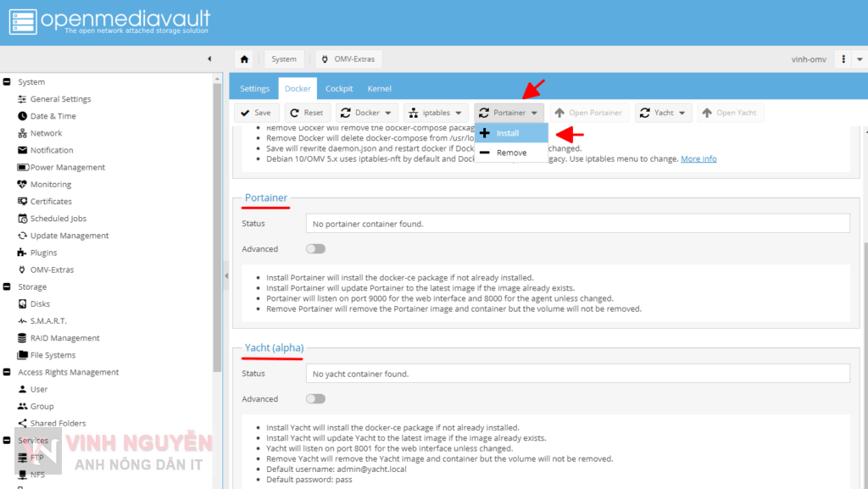Enable the Advanced toggle under Yacht
This screenshot has width=868, height=489.
point(314,398)
